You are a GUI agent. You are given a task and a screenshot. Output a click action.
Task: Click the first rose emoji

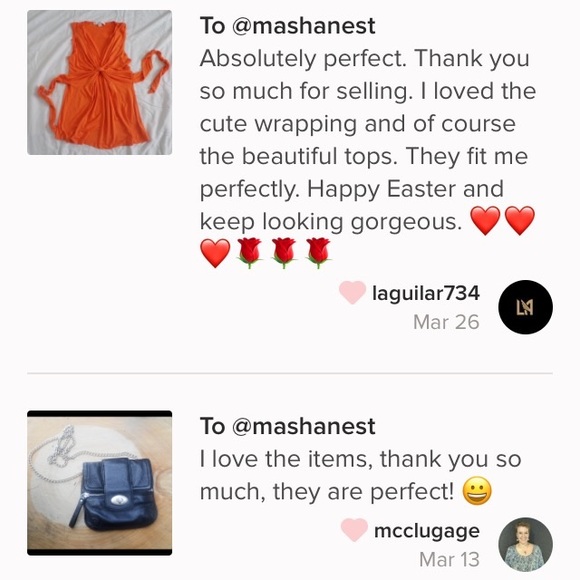point(249,253)
